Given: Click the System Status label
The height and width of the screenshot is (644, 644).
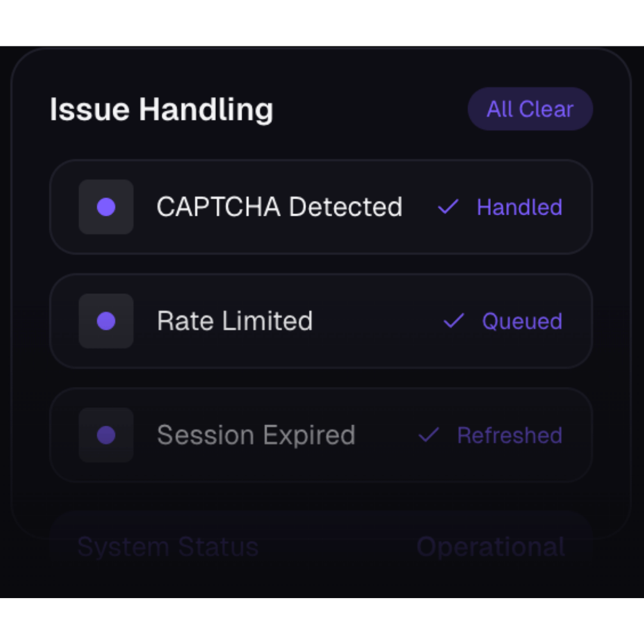Looking at the screenshot, I should point(168,547).
